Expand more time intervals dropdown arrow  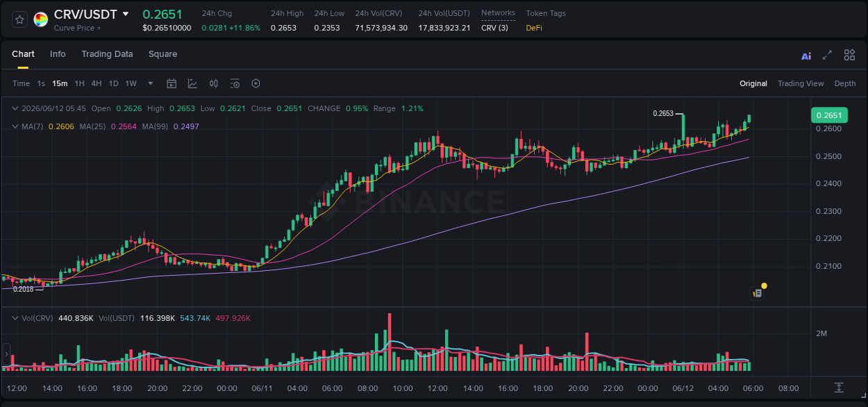click(151, 83)
